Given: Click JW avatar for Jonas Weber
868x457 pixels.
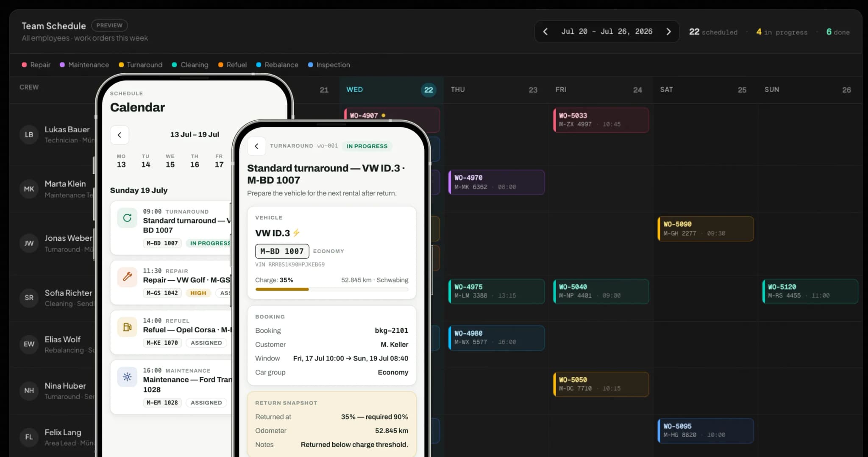Looking at the screenshot, I should pos(29,243).
